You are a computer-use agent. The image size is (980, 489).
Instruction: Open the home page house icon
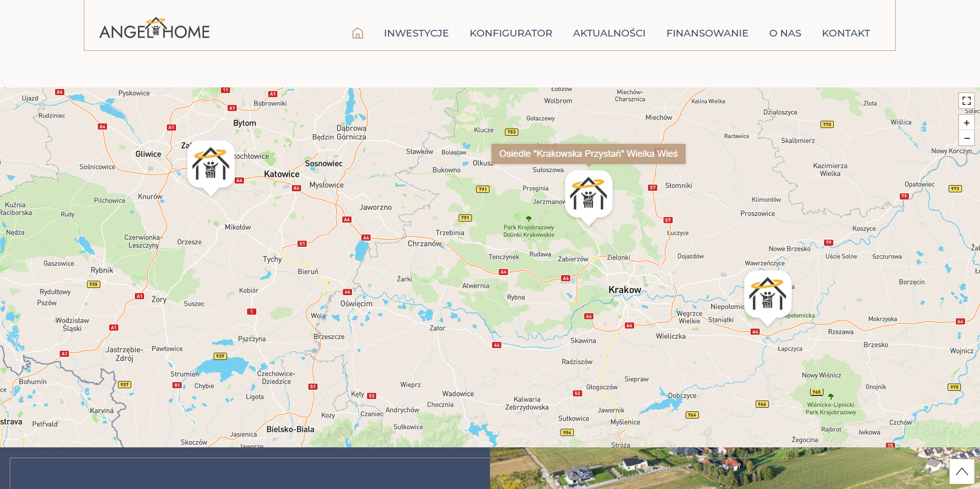pyautogui.click(x=358, y=33)
